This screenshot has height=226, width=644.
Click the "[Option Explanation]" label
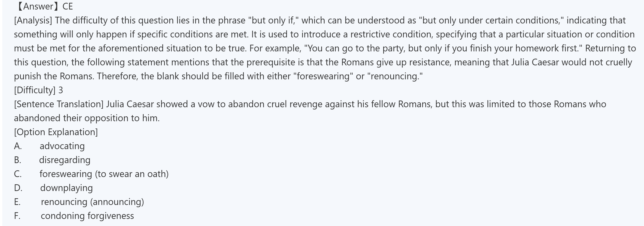point(56,132)
